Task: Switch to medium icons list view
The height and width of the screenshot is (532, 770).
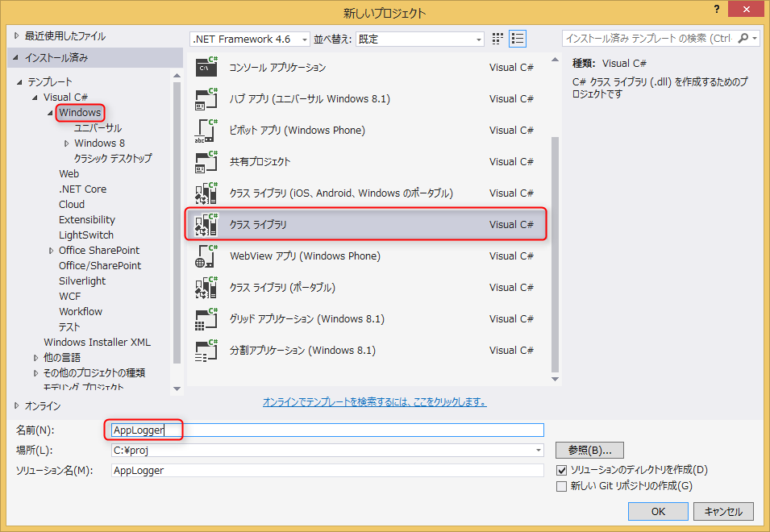Action: [x=518, y=38]
